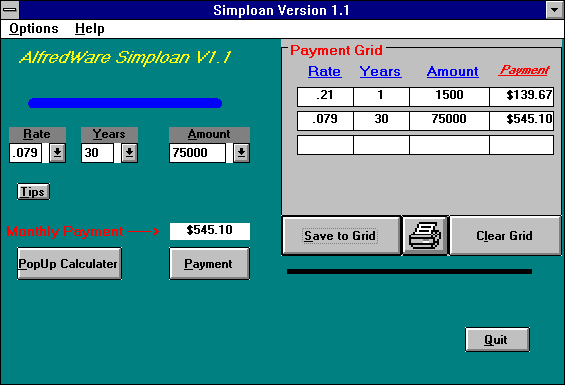Open the window control menu box
The image size is (565, 385).
(10, 10)
